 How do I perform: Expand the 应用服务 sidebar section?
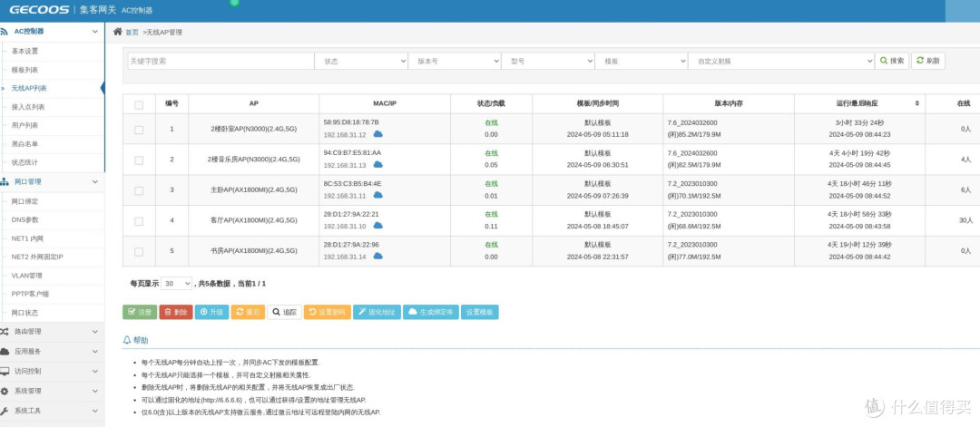click(x=95, y=352)
